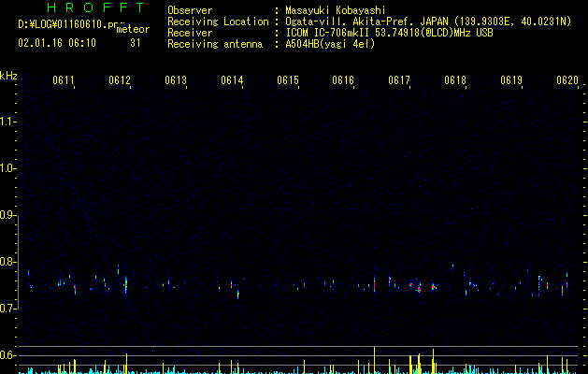Click the 0615 time axis marker
Image resolution: width=588 pixels, height=374 pixels.
(288, 80)
